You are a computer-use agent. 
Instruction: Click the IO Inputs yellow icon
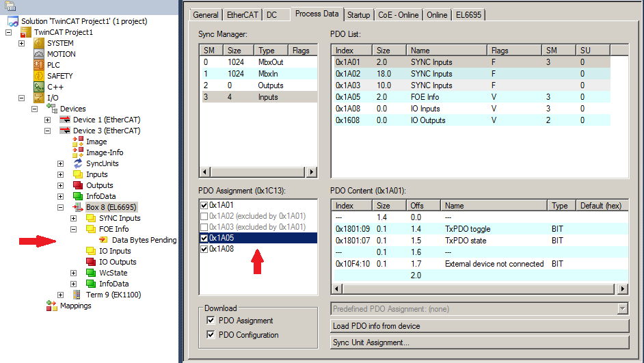click(x=91, y=251)
